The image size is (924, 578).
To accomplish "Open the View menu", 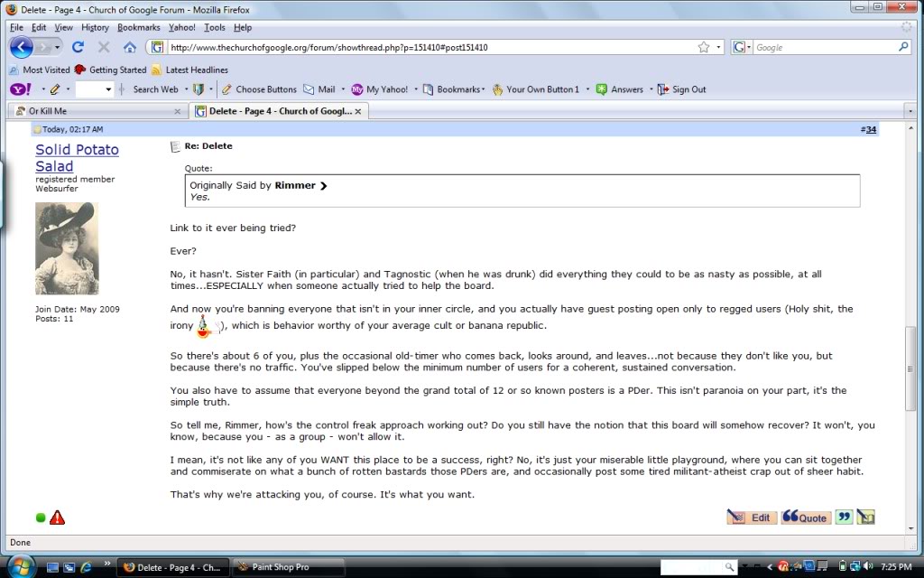I will [x=64, y=27].
